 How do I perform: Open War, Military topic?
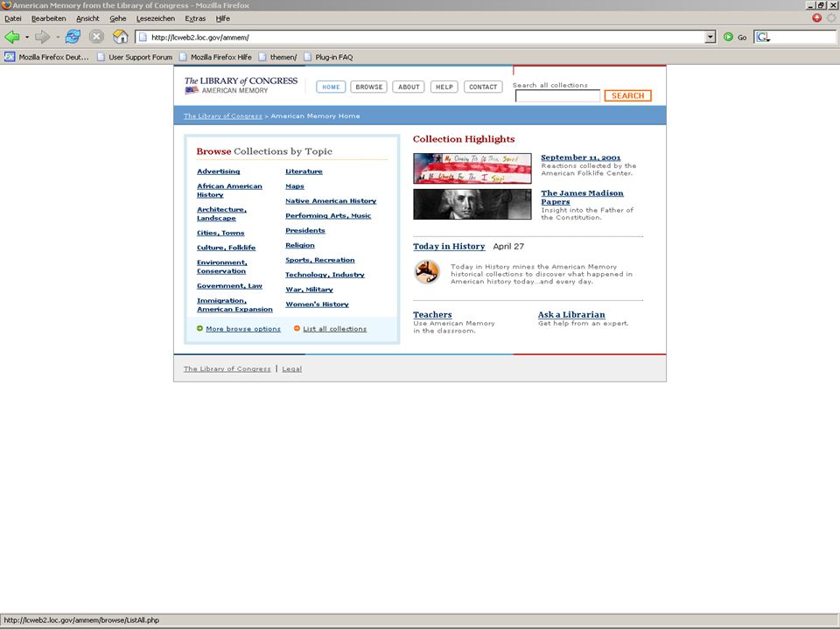pyautogui.click(x=309, y=290)
